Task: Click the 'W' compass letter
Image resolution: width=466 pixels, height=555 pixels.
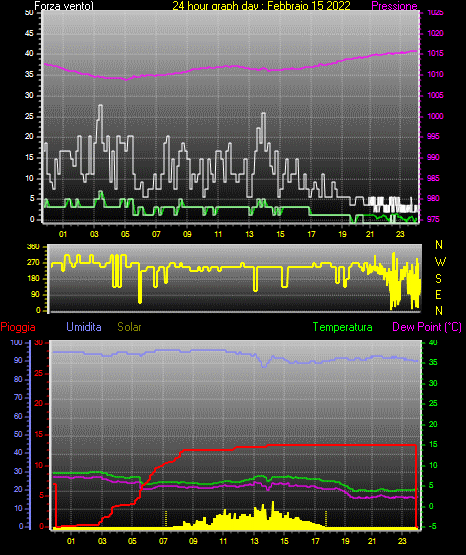Action: pyautogui.click(x=440, y=262)
